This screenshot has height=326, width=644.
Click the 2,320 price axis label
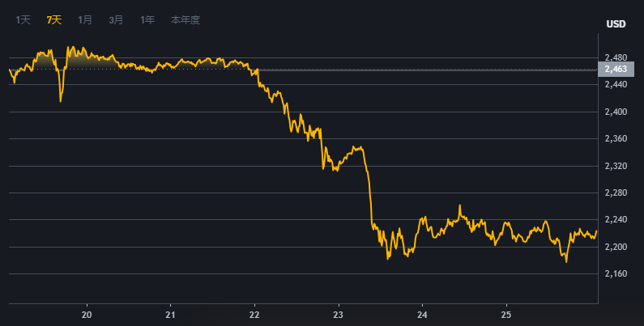616,166
